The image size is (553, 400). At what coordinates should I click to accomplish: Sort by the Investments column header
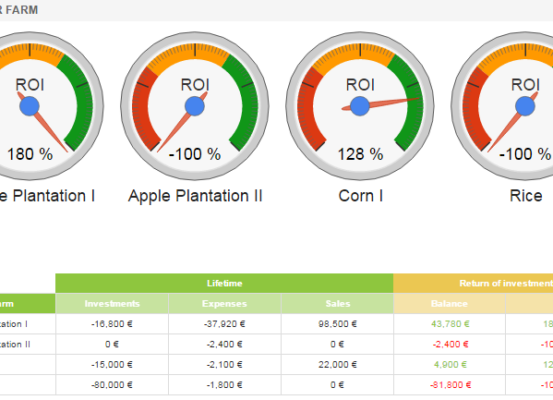112,304
